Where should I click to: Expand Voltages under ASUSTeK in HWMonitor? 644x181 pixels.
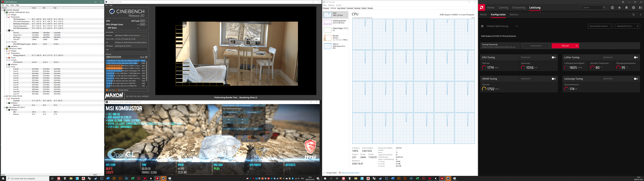tap(7, 15)
